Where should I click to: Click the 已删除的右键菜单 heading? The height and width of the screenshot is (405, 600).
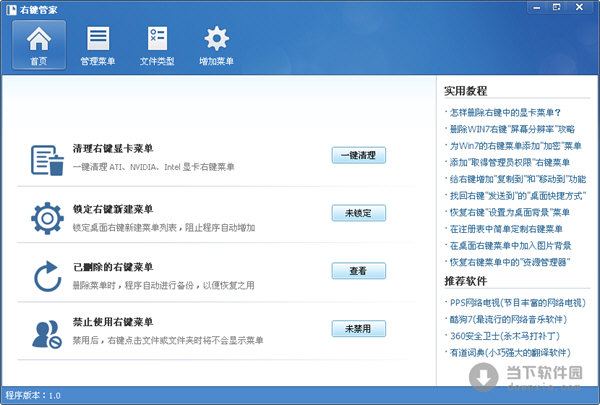[113, 267]
